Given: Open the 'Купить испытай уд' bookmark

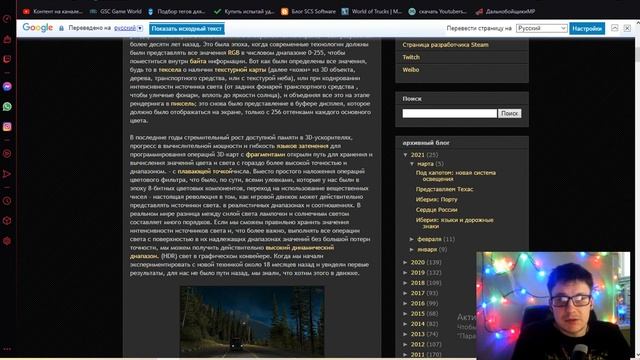Looking at the screenshot, I should (x=244, y=11).
